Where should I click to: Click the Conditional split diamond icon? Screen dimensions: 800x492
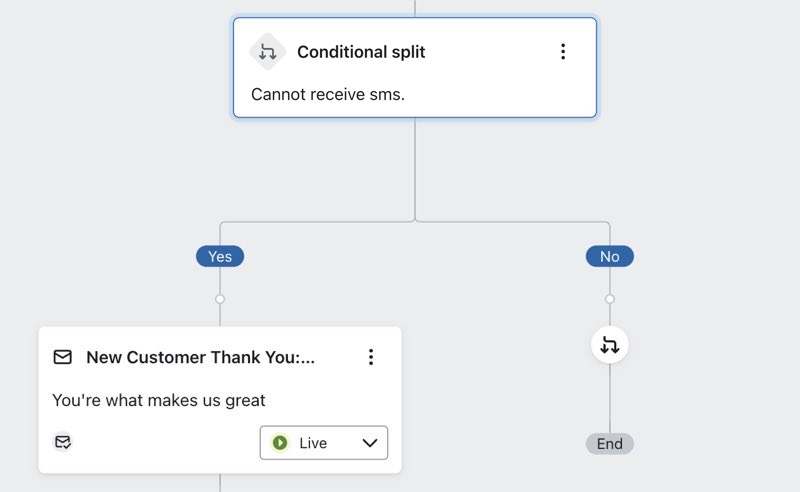[267, 52]
